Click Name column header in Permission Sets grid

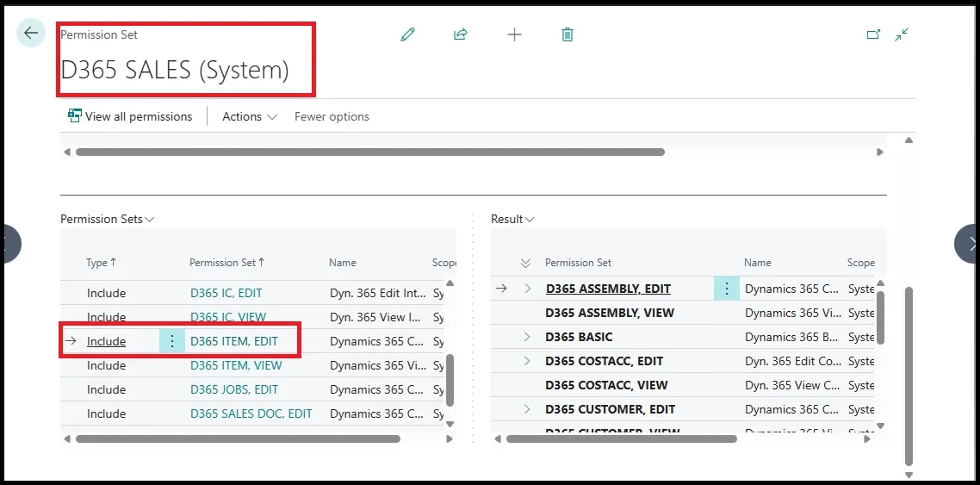[x=343, y=263]
